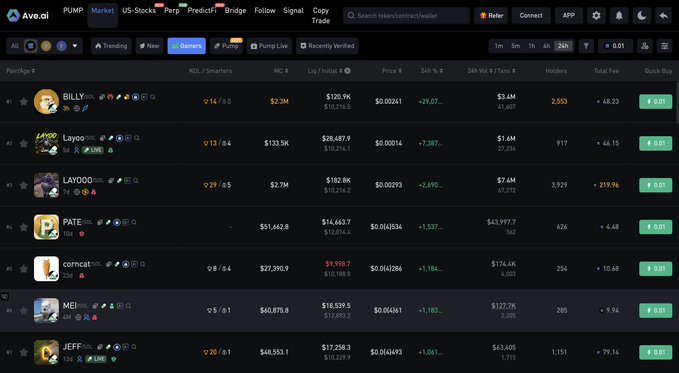The width and height of the screenshot is (679, 373).
Task: Open the settings gear in the header
Action: click(x=596, y=16)
